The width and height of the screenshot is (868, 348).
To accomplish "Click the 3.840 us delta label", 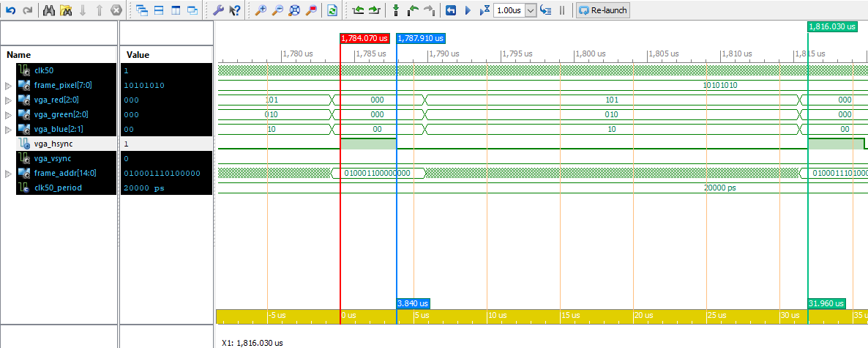I will [413, 303].
